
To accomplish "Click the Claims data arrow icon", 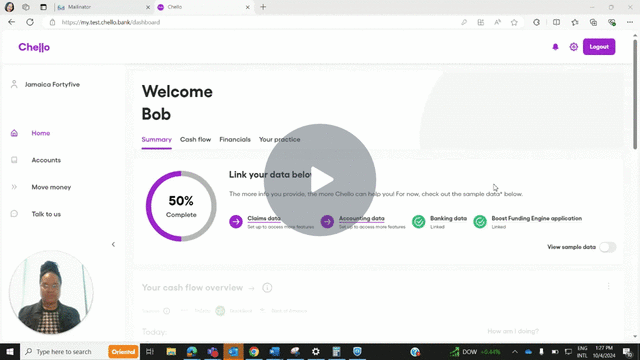I will [x=236, y=222].
